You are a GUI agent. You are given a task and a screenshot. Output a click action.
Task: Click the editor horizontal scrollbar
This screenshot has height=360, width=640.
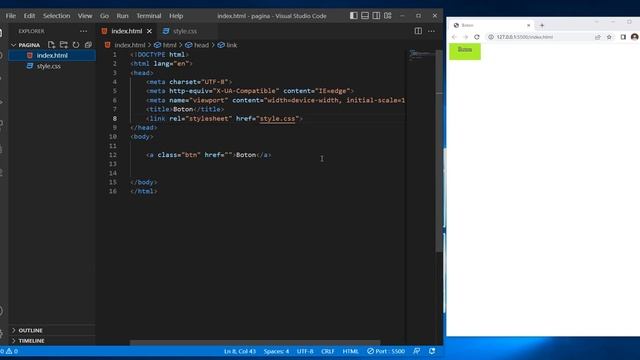[x=255, y=343]
